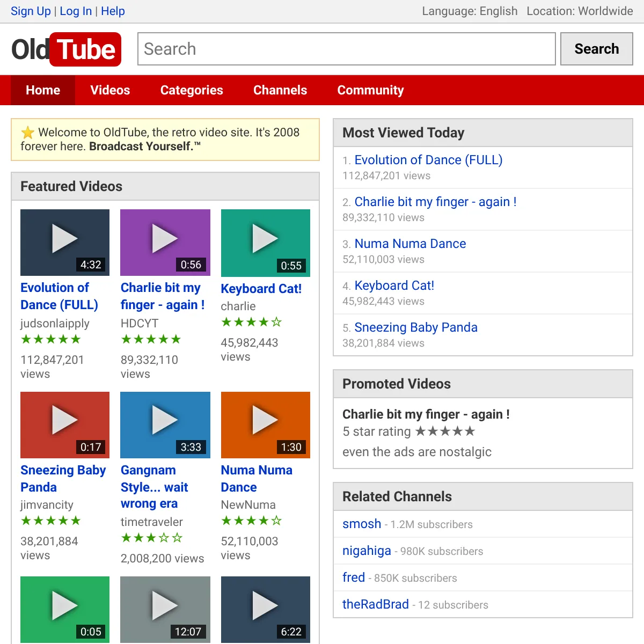
Task: Change the Language: English setting
Action: [x=470, y=11]
